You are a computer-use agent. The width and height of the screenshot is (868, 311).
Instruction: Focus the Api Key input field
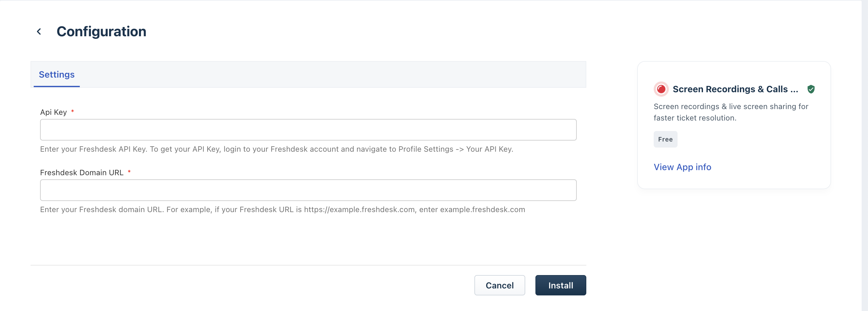(308, 130)
